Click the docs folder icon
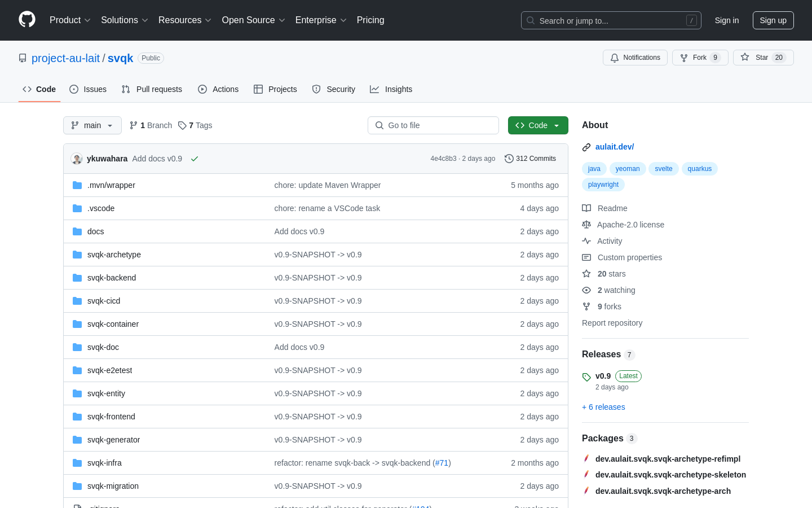Viewport: 812px width, 508px height. 77,231
